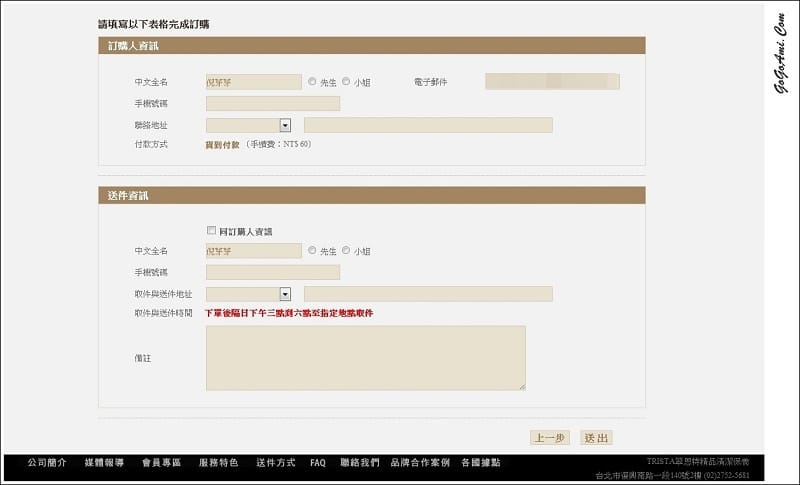Open 會員專區 in footer menu
Screen dimensions: 800x485
[162, 463]
